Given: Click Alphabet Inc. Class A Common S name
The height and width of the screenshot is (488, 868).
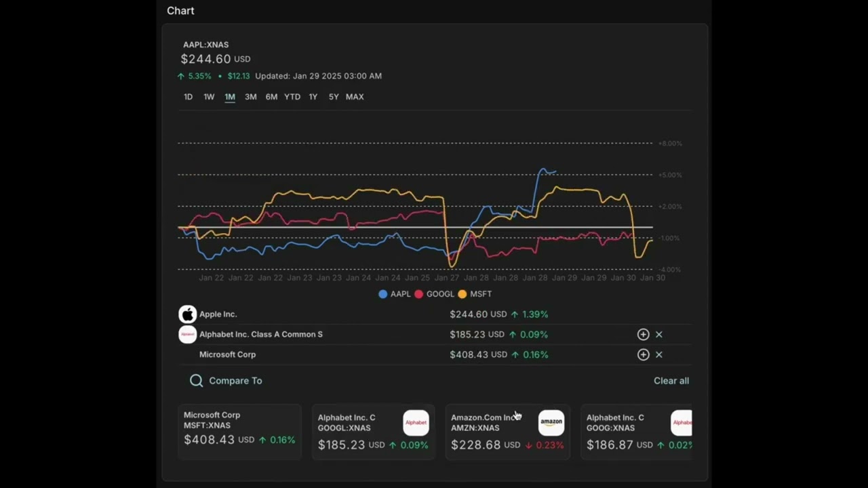Looking at the screenshot, I should tap(261, 334).
